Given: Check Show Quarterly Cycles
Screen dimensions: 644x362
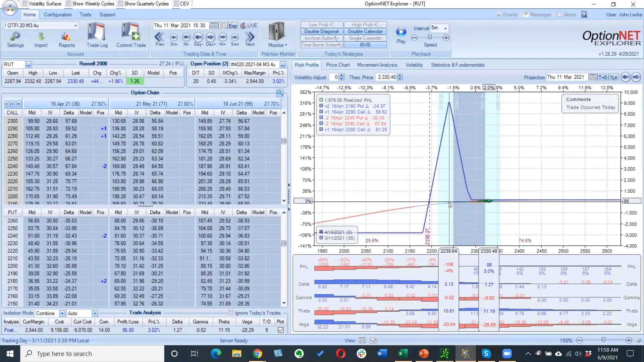Looking at the screenshot, I should (120, 3).
